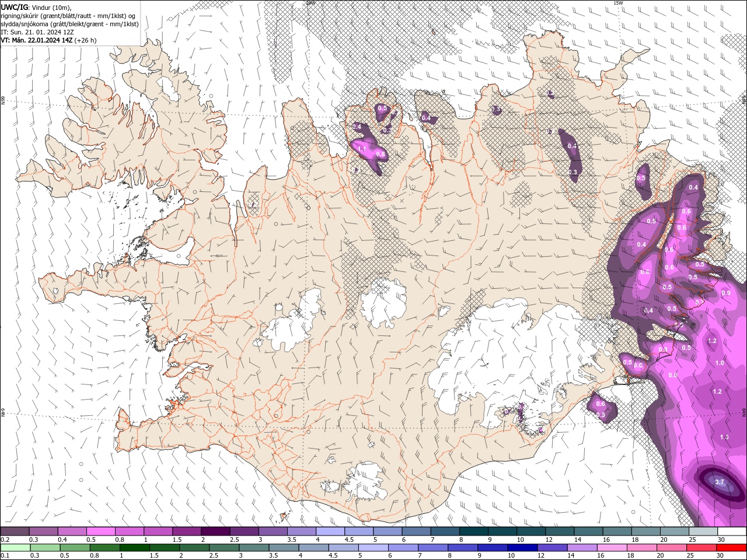Pick the mauve 0.2 swatch on snow scale
The height and width of the screenshot is (560, 747).
[x=15, y=531]
